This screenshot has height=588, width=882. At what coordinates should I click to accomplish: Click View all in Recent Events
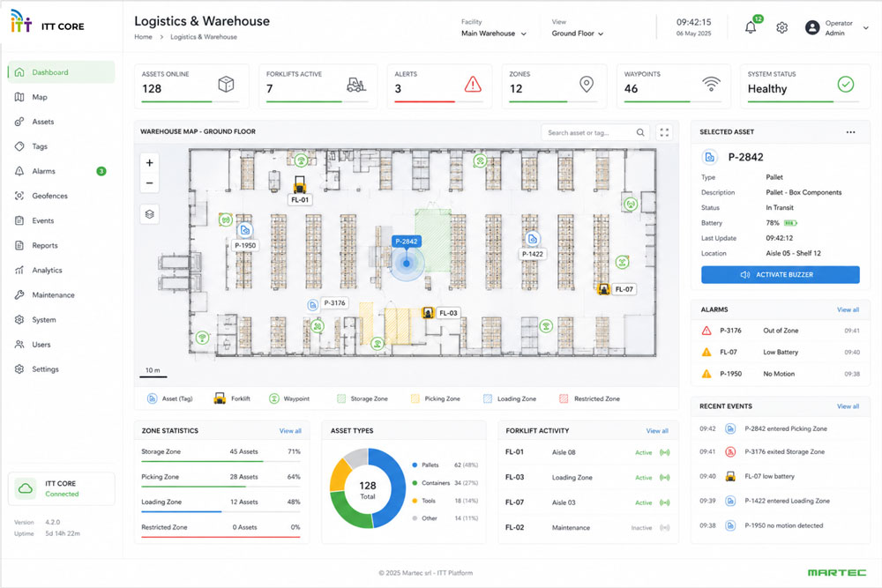[848, 406]
